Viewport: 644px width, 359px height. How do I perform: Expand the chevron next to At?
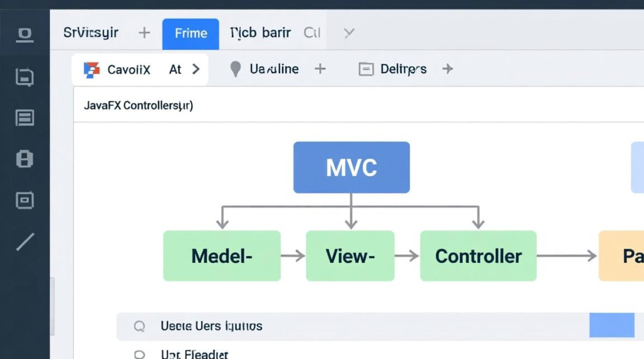point(195,69)
